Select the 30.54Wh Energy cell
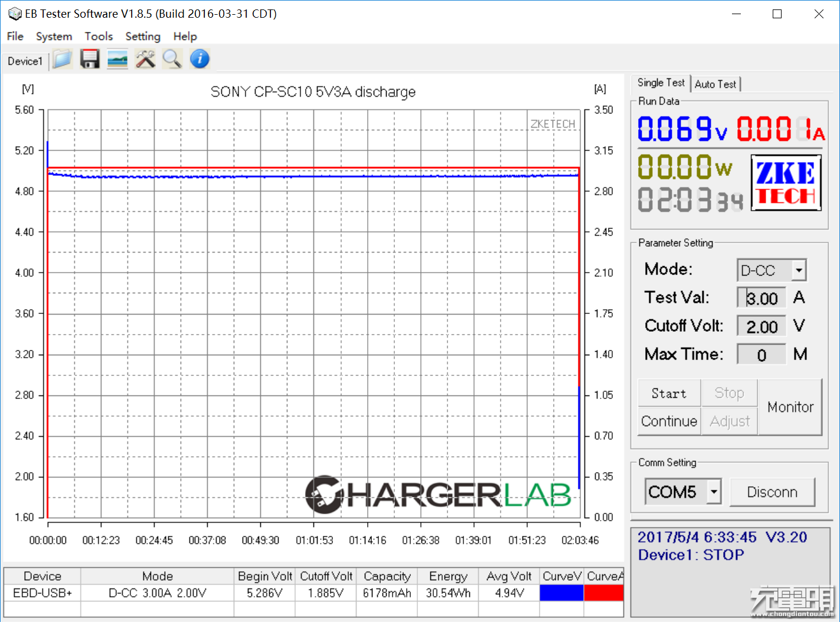The image size is (840, 622). coord(449,593)
